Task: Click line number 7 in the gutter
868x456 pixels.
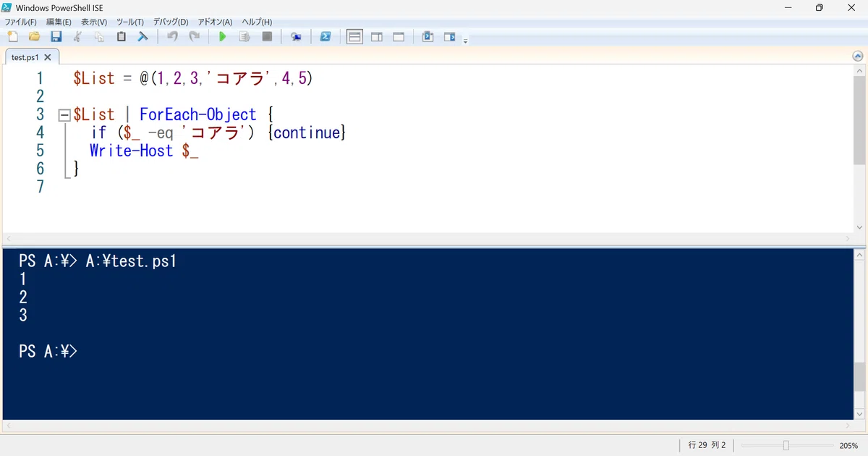Action: pos(40,187)
